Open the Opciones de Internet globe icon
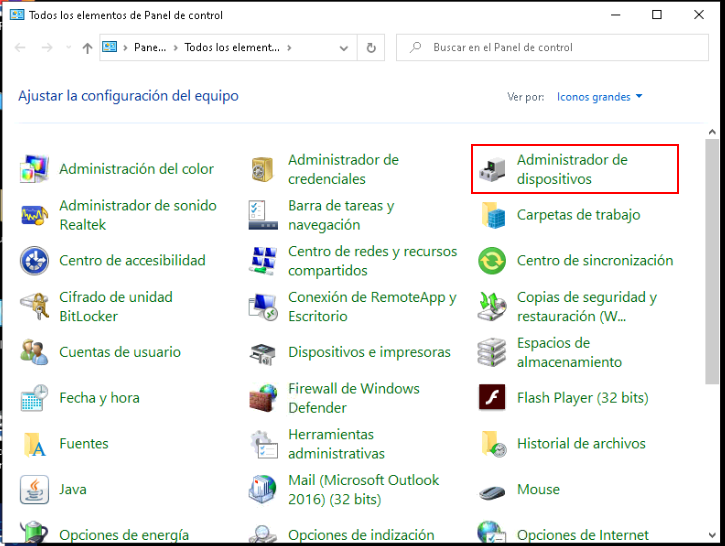 coord(492,532)
